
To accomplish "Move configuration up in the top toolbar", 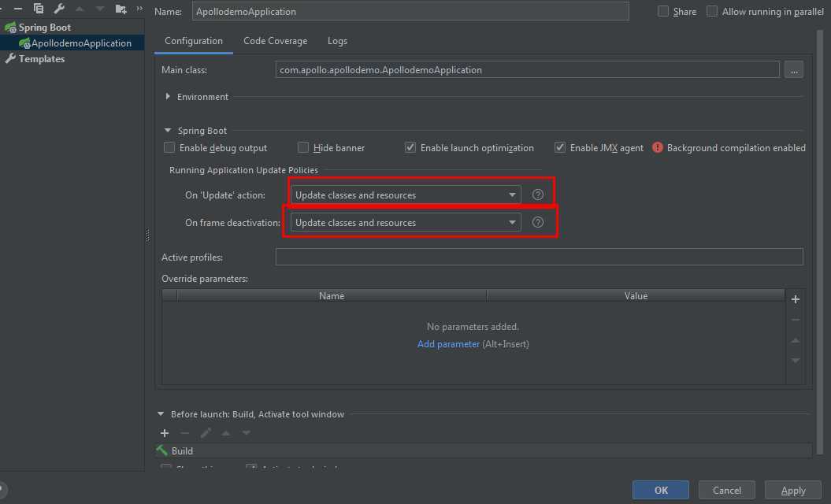I will coord(80,9).
